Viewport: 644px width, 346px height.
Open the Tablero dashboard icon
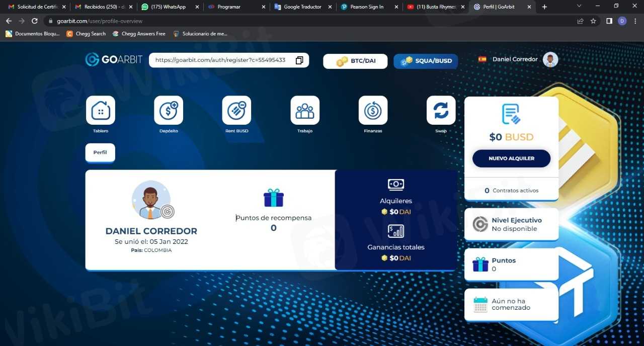101,110
